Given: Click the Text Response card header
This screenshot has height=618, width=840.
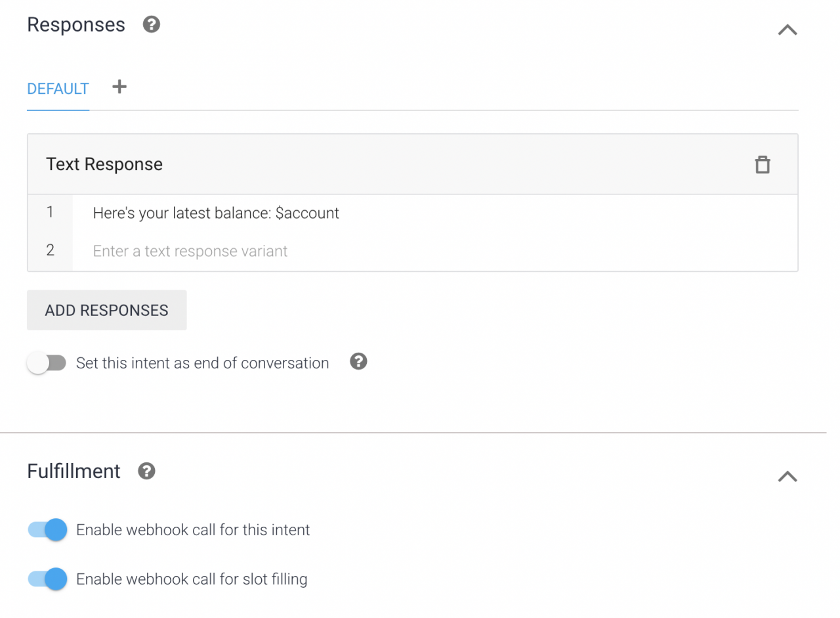Looking at the screenshot, I should click(412, 164).
